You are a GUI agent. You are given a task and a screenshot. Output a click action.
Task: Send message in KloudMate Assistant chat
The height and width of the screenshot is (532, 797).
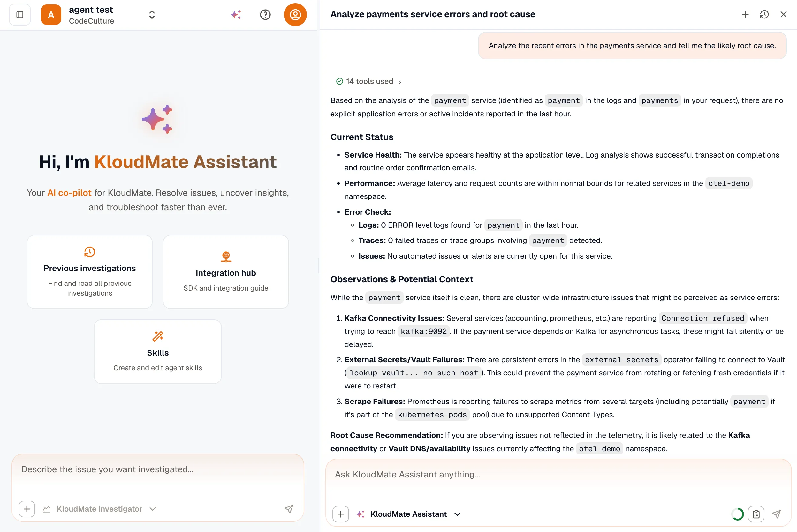(x=777, y=514)
